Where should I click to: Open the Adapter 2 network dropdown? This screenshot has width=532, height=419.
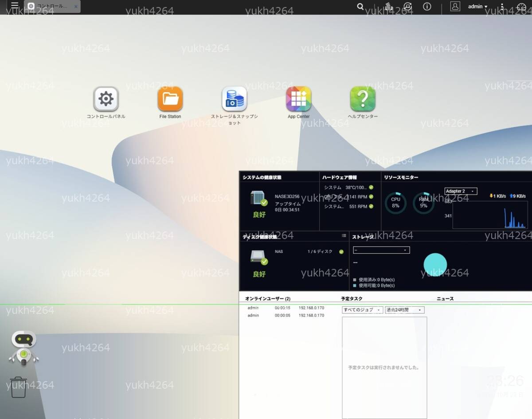tap(461, 191)
